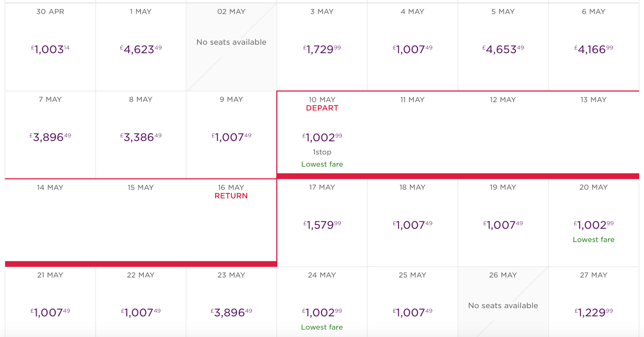
Task: Pick the 8 MAY fare of £3,386.49
Action: (141, 134)
